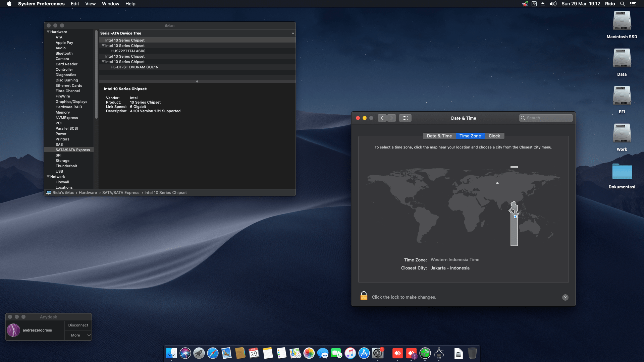Open the Trash in the Dock
The height and width of the screenshot is (362, 644).
click(x=472, y=353)
